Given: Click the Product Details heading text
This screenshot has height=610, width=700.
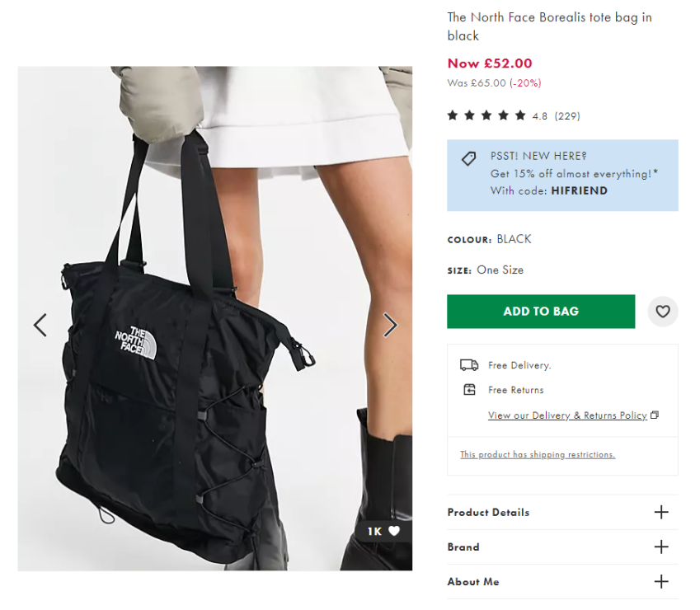Looking at the screenshot, I should tap(488, 512).
